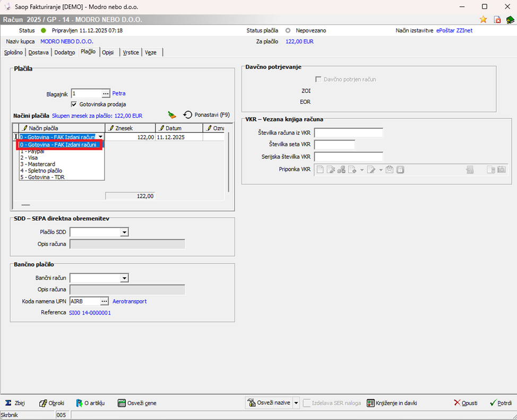Image resolution: width=517 pixels, height=420 pixels.
Task: Click the O artiklu button
Action: (x=90, y=403)
